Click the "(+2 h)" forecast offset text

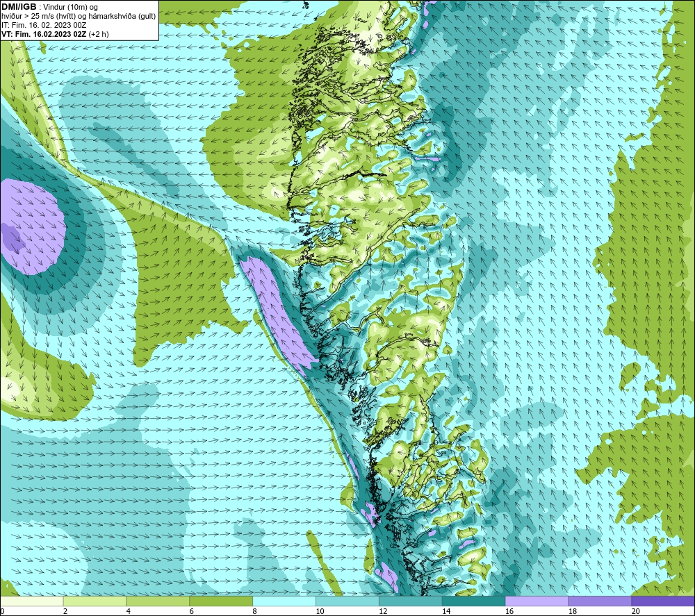(x=99, y=34)
